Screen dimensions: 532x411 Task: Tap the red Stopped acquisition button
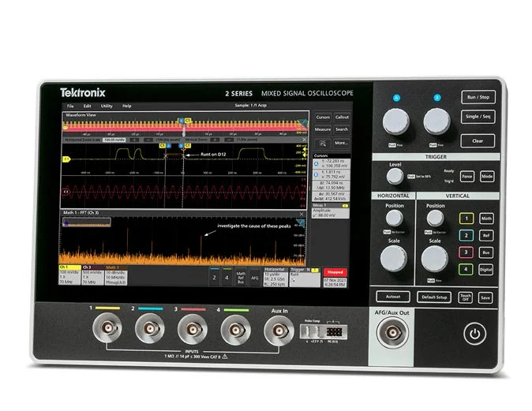click(335, 272)
